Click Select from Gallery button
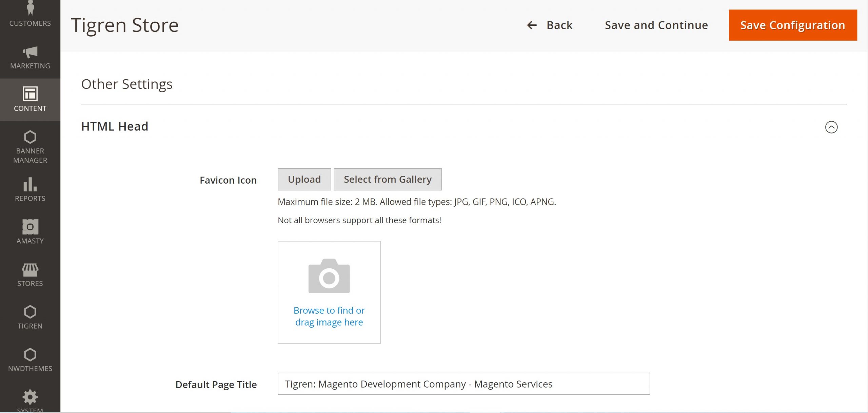 (388, 179)
